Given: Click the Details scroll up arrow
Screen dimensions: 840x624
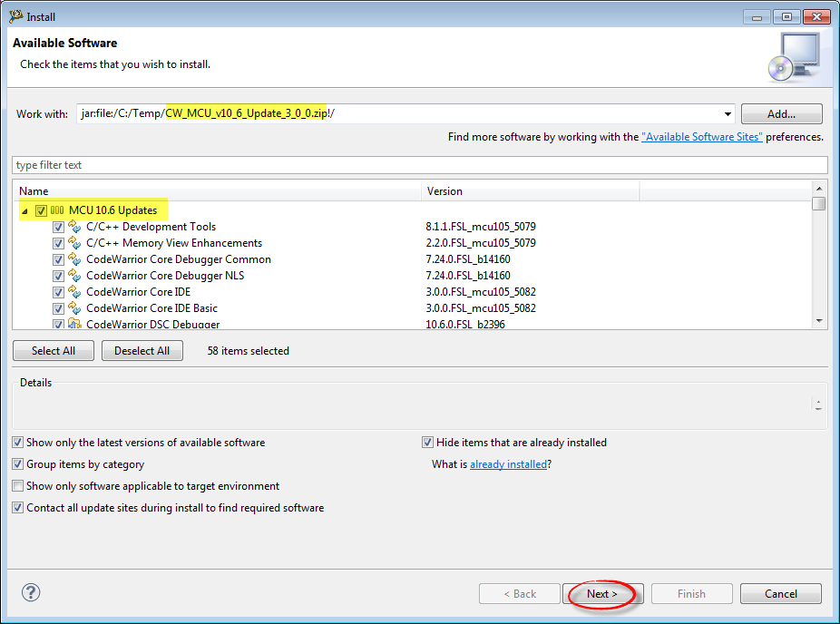Looking at the screenshot, I should (x=818, y=401).
